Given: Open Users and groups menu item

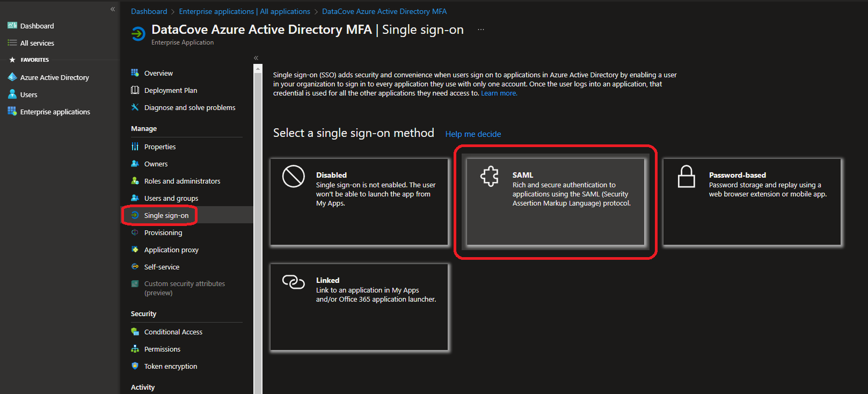Looking at the screenshot, I should tap(171, 198).
